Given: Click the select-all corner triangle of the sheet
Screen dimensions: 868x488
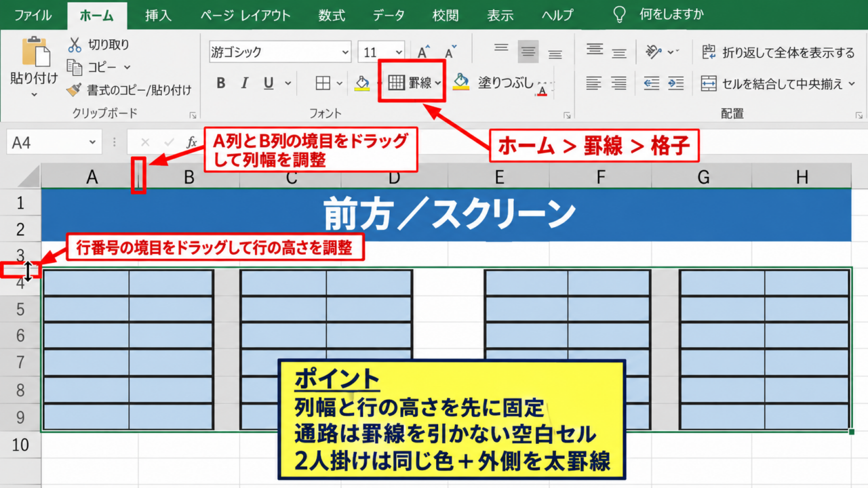Looking at the screenshot, I should tap(29, 178).
